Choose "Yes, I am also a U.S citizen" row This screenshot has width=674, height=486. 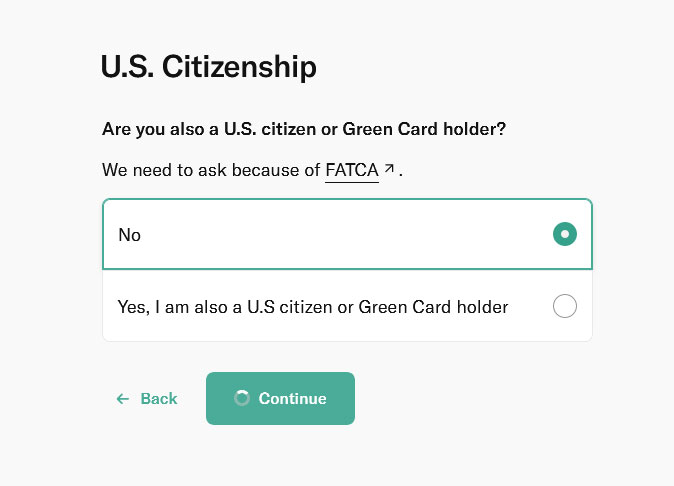(x=347, y=306)
